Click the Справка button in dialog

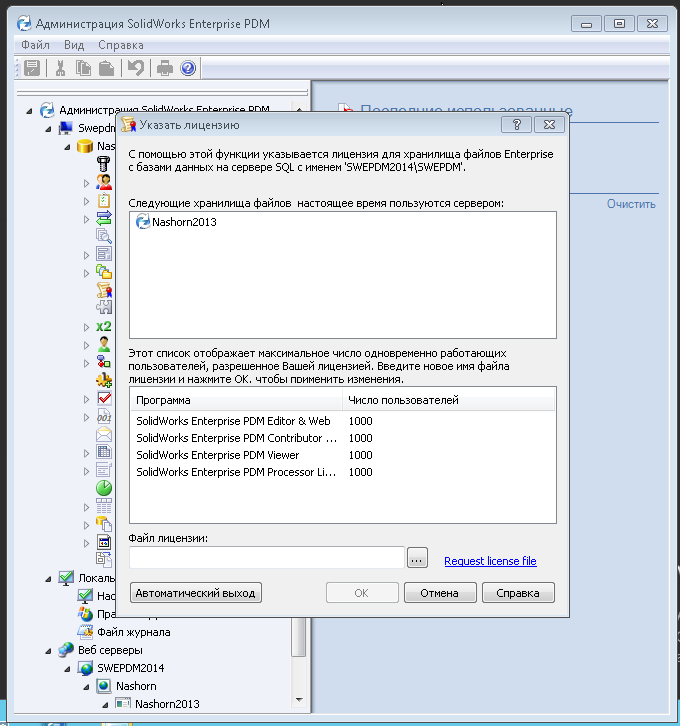pos(518,593)
